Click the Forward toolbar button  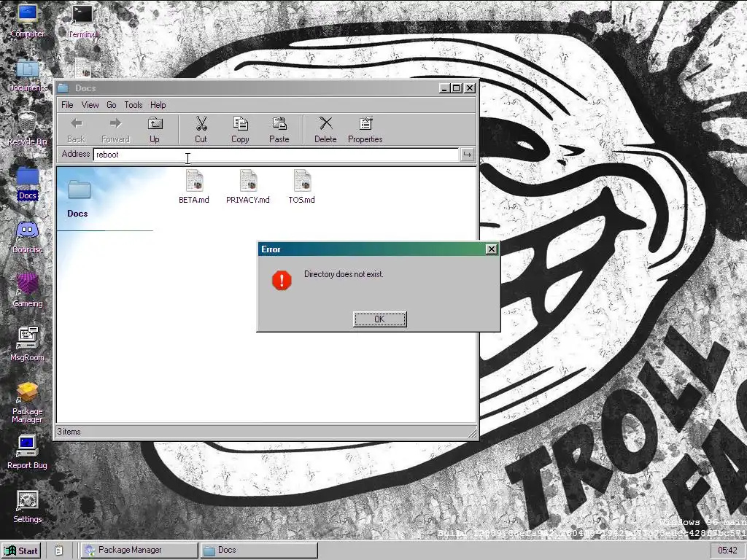click(x=115, y=130)
